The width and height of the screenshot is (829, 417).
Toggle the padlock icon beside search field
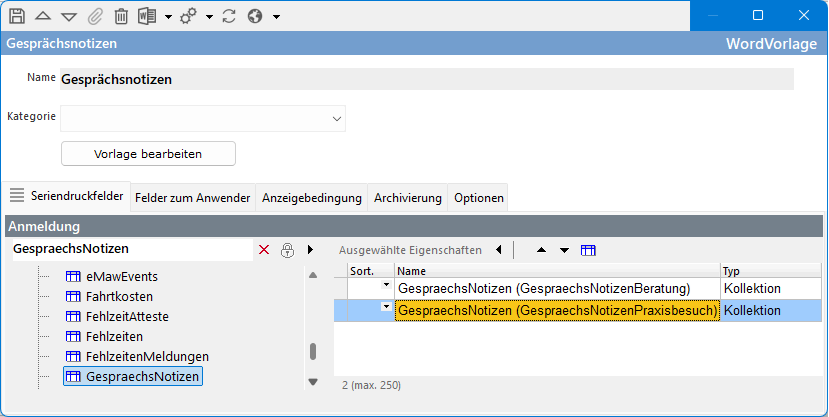tap(287, 249)
